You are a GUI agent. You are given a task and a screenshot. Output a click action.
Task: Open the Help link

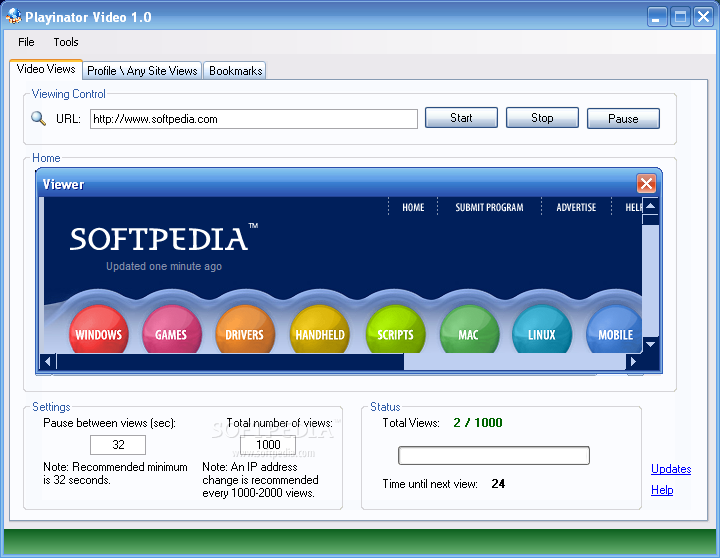click(x=662, y=490)
